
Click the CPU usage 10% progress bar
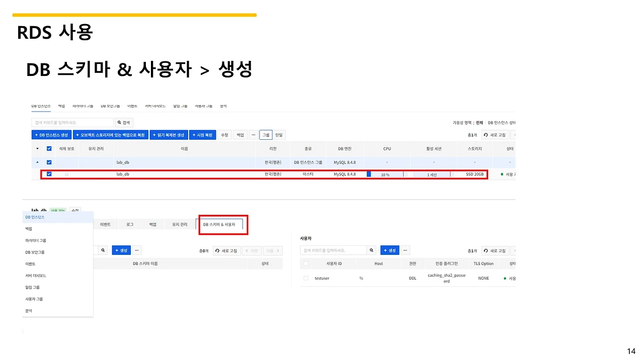pyautogui.click(x=385, y=174)
